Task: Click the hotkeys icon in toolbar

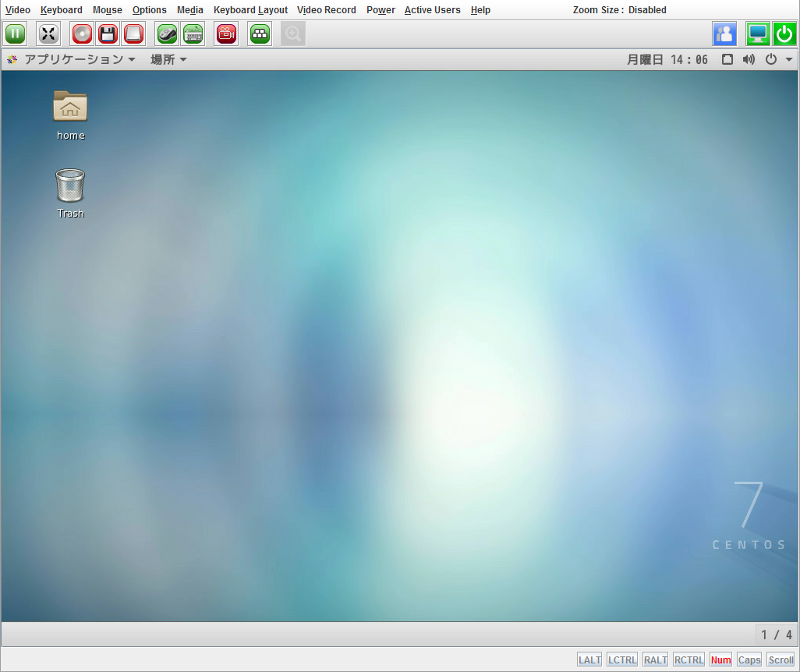Action: pyautogui.click(x=260, y=34)
